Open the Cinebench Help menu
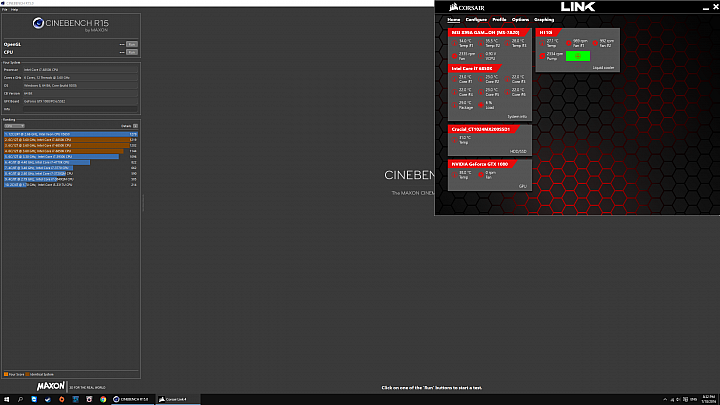This screenshot has height=405, width=720. [14, 10]
